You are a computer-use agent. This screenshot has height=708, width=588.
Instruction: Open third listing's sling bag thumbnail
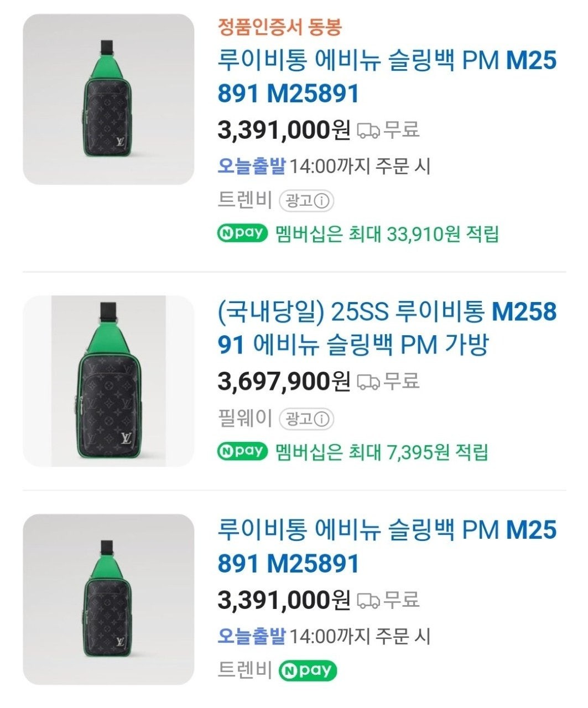point(108,599)
